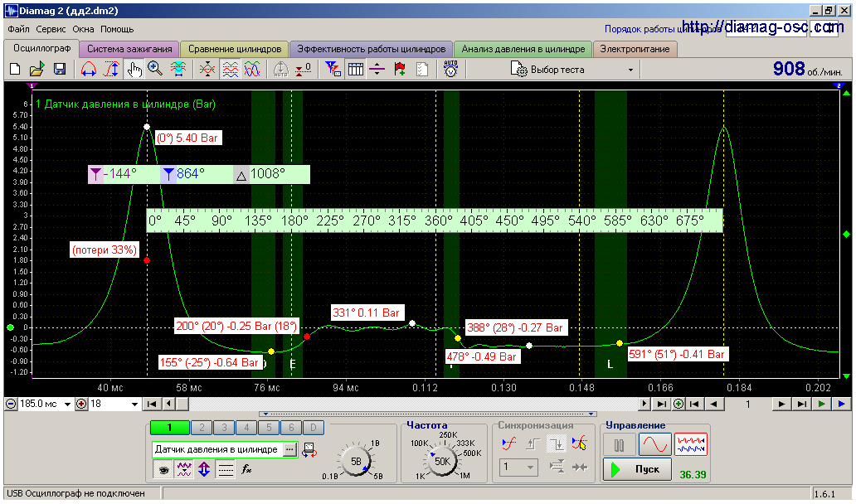The height and width of the screenshot is (504, 856).
Task: Create a new file with the blank page icon
Action: (15, 69)
